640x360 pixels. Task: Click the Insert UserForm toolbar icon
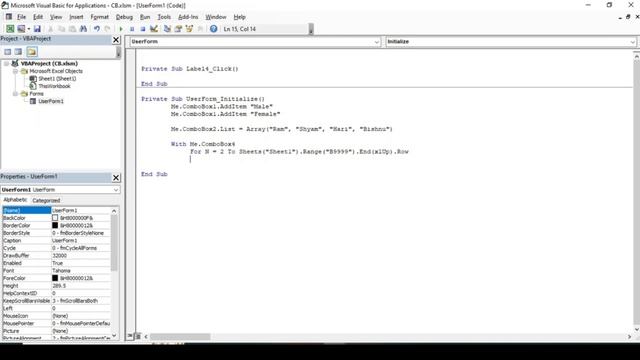click(21, 29)
